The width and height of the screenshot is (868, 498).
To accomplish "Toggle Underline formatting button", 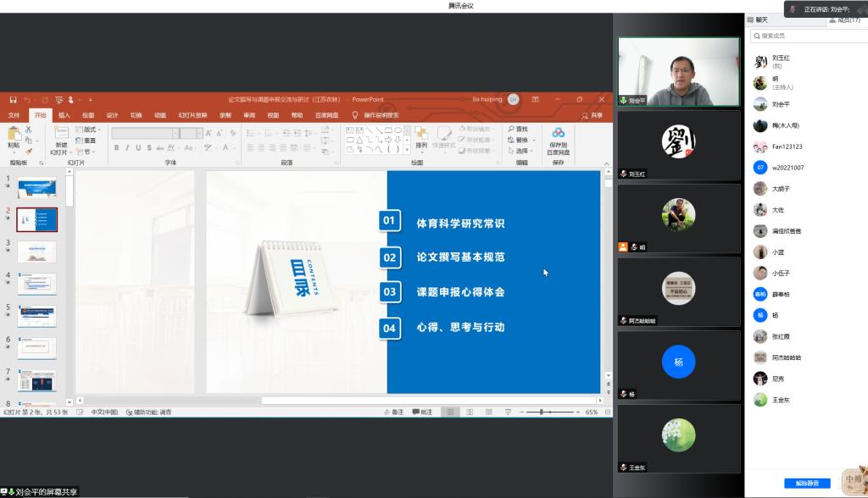I will pyautogui.click(x=138, y=147).
